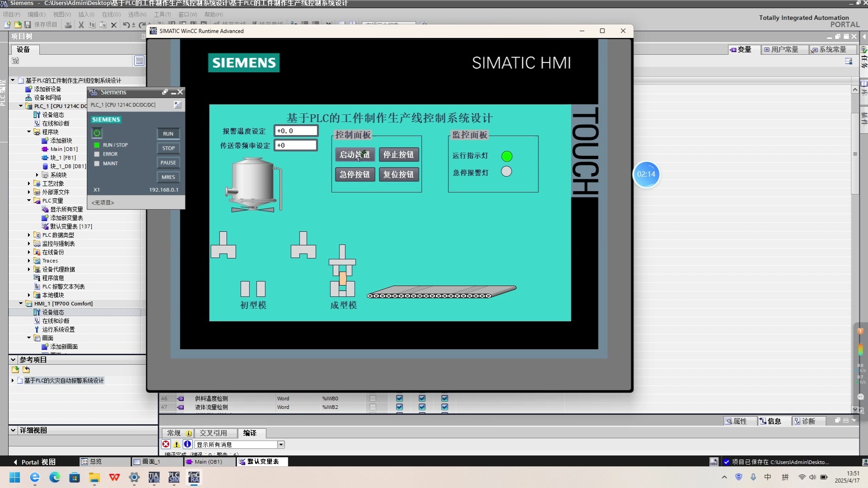Image resolution: width=868 pixels, height=488 pixels.
Task: Click the cut scissors toolbar icon
Action: coord(81,25)
